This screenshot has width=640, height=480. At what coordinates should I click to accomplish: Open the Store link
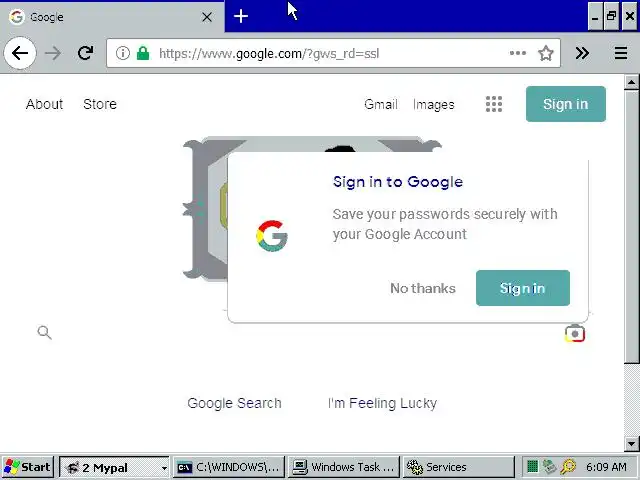click(x=100, y=104)
